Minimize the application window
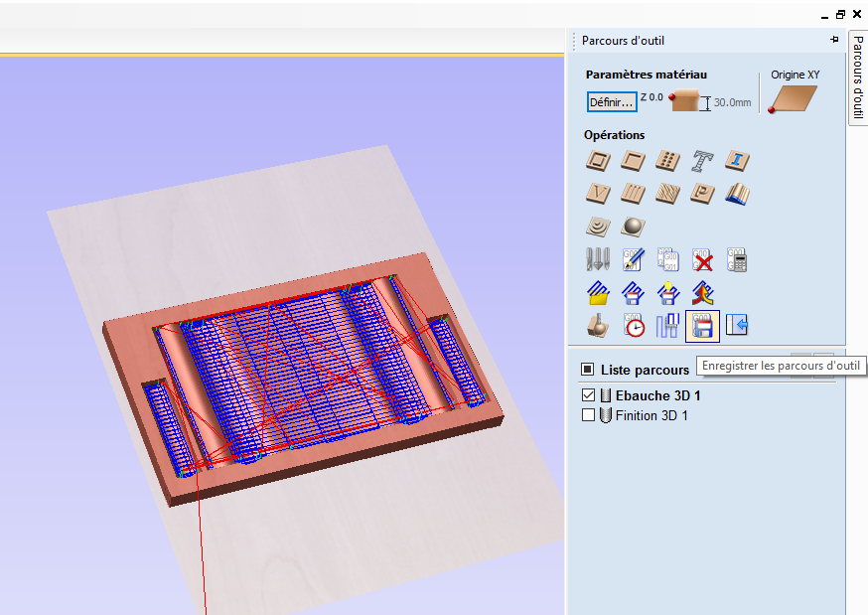The image size is (868, 615). (825, 17)
